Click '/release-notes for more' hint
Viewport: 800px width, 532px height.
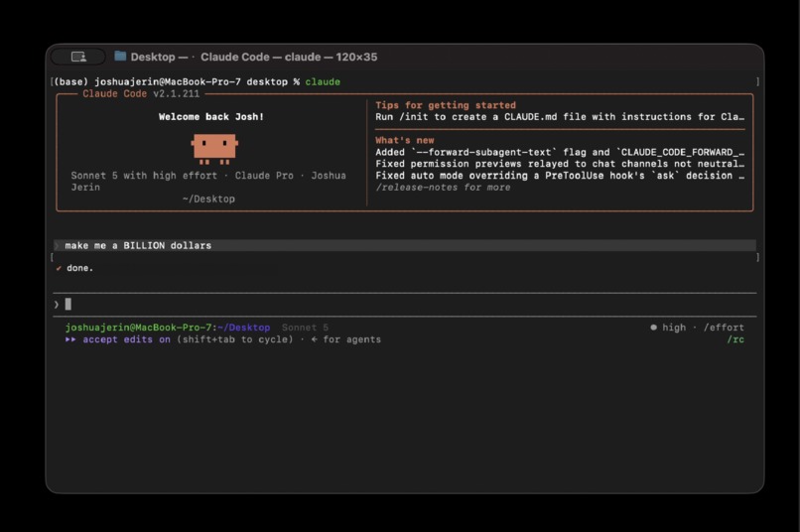pos(443,188)
